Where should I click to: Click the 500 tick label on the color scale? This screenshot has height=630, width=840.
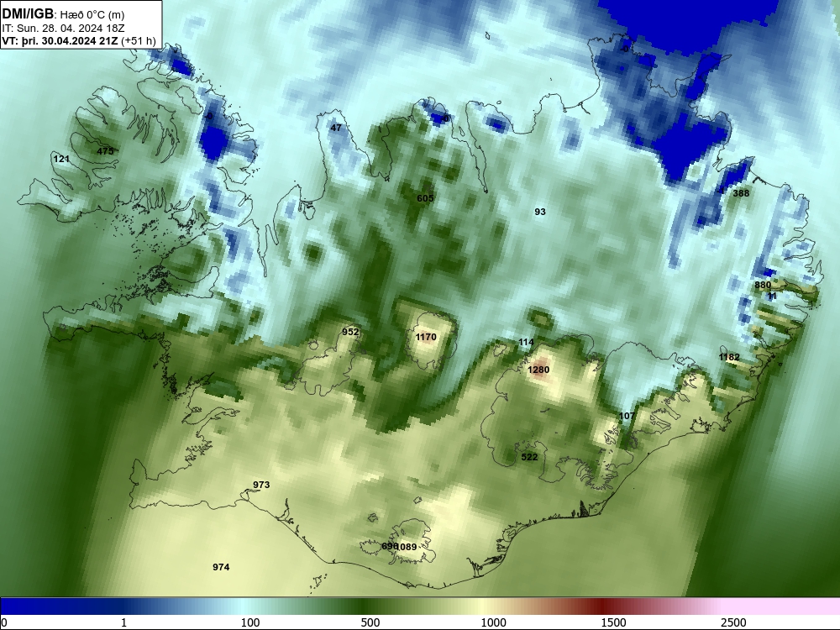coord(370,622)
